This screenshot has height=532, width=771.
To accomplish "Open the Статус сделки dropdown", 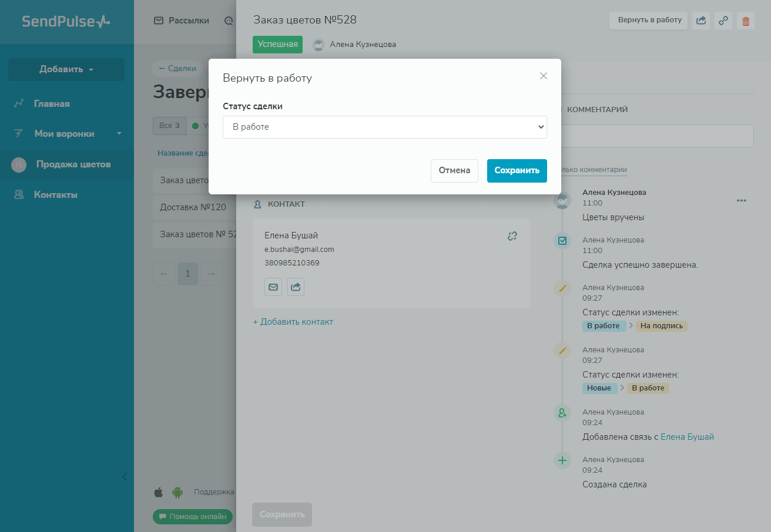I will 384,127.
